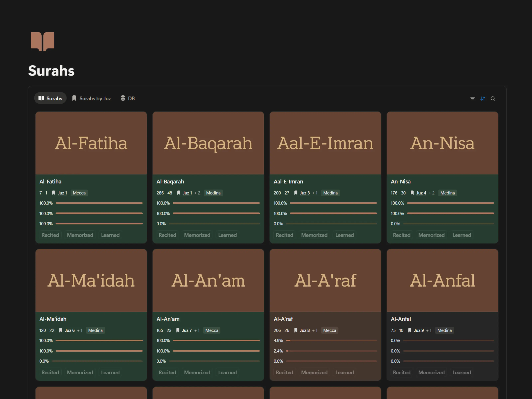Open the Al-Ma'idah card title link

(x=53, y=319)
